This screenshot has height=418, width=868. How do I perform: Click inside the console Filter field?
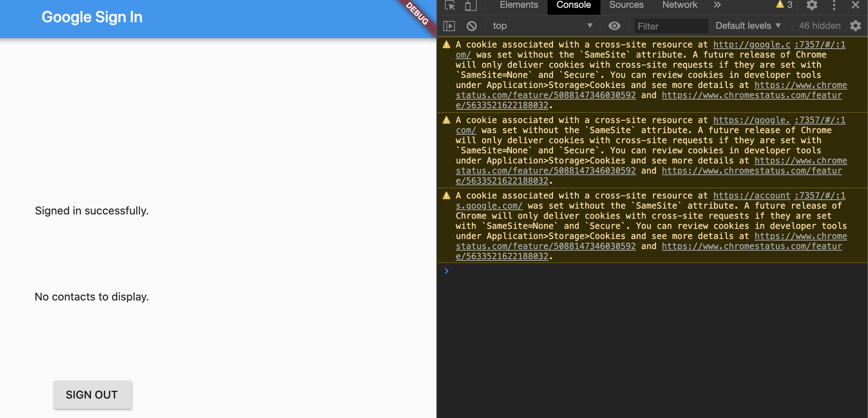671,26
